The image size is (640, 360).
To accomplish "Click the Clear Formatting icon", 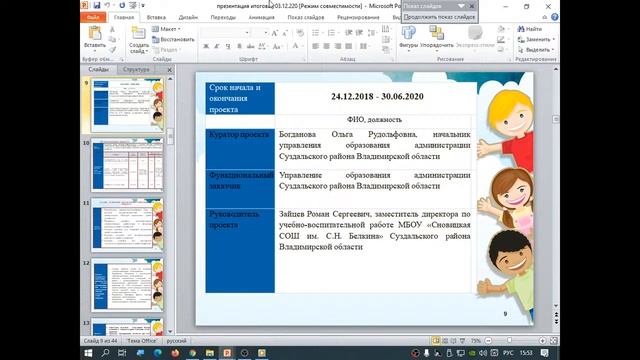I will 300,33.
